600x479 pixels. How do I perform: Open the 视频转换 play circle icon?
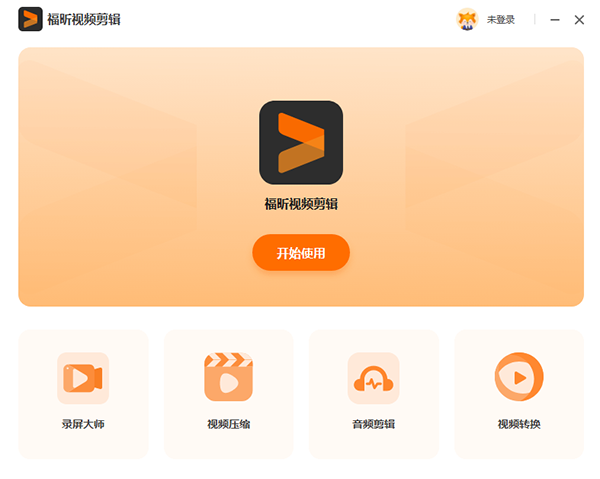click(519, 377)
